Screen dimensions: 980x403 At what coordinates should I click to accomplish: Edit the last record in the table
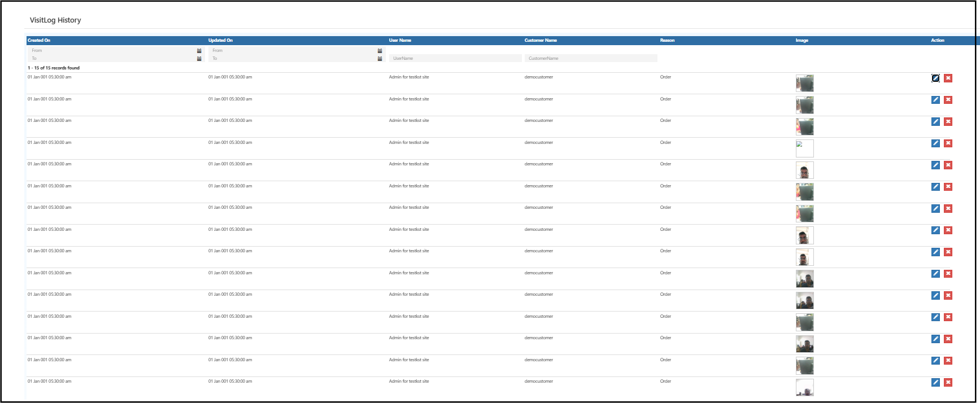(935, 382)
